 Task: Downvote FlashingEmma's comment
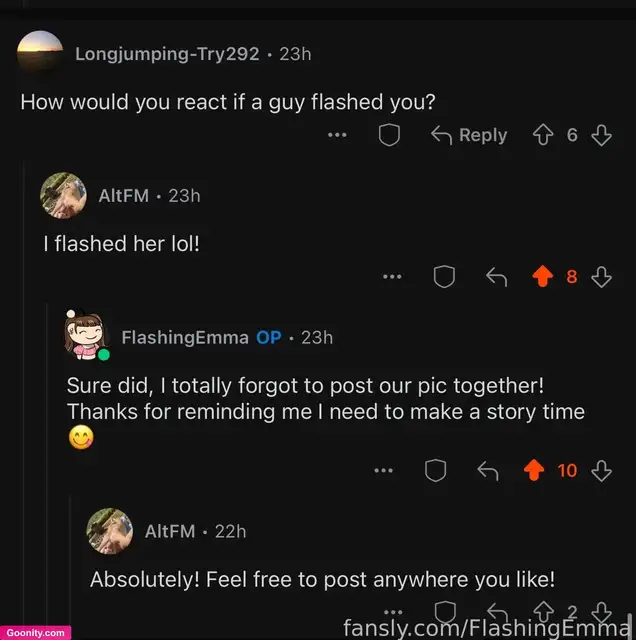[x=602, y=471]
